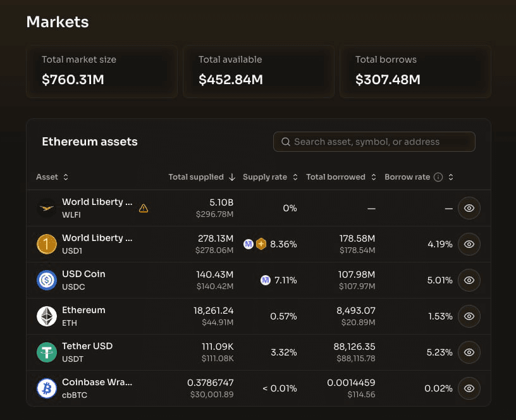The width and height of the screenshot is (516, 420).
Task: View ETH market with eye button
Action: click(x=469, y=316)
